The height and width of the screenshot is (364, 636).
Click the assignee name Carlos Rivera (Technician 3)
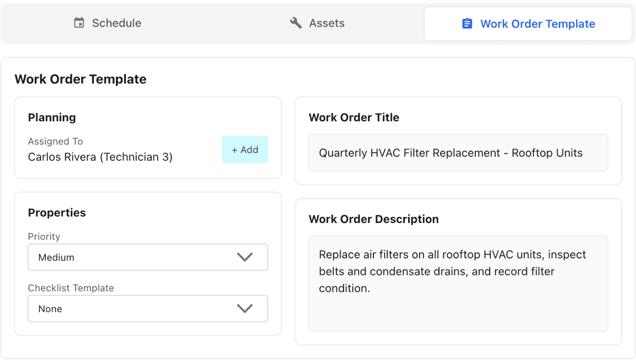pyautogui.click(x=100, y=157)
